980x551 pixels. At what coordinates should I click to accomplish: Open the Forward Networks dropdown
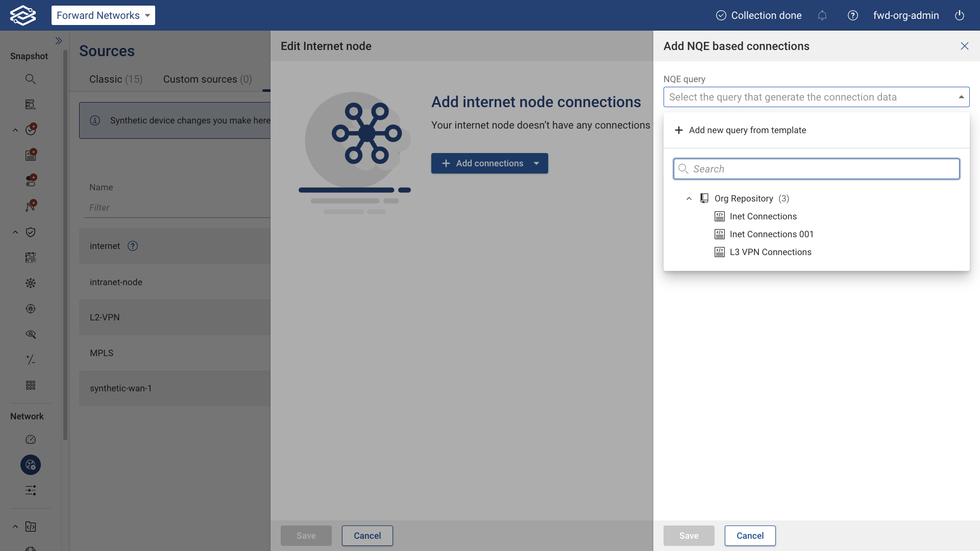[x=103, y=15]
